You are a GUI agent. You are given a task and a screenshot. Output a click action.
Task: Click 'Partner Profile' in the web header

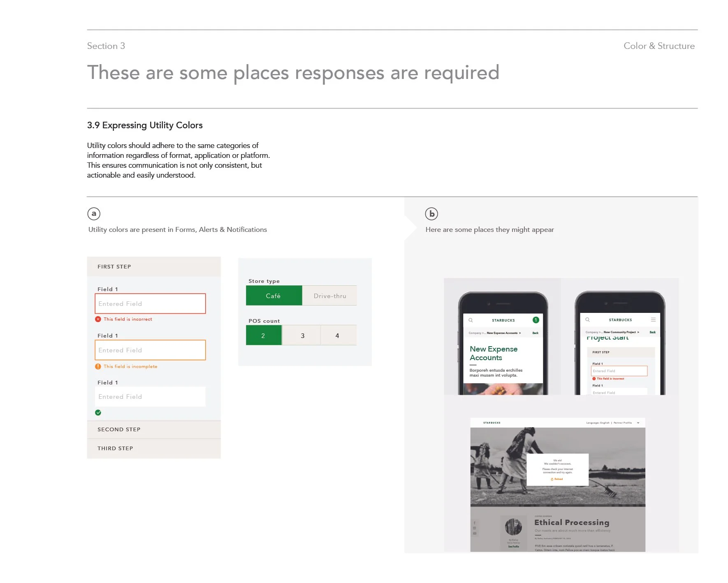click(x=623, y=423)
